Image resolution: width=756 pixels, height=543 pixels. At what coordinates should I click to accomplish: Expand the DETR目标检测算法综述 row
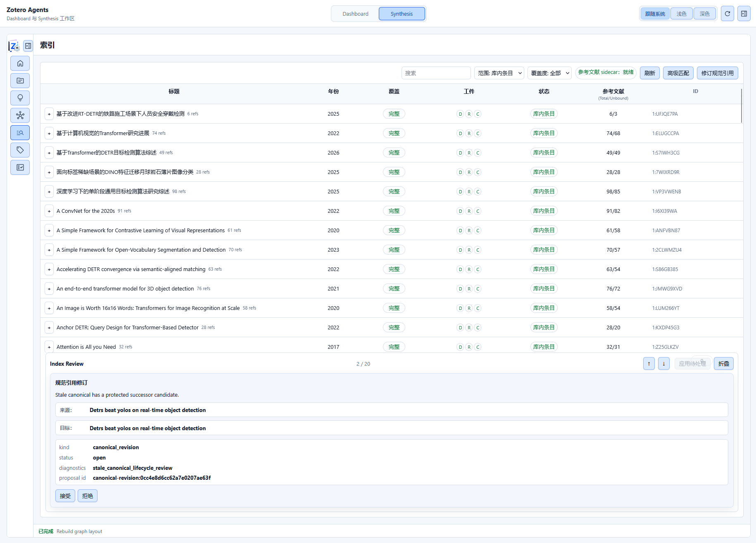pos(49,153)
